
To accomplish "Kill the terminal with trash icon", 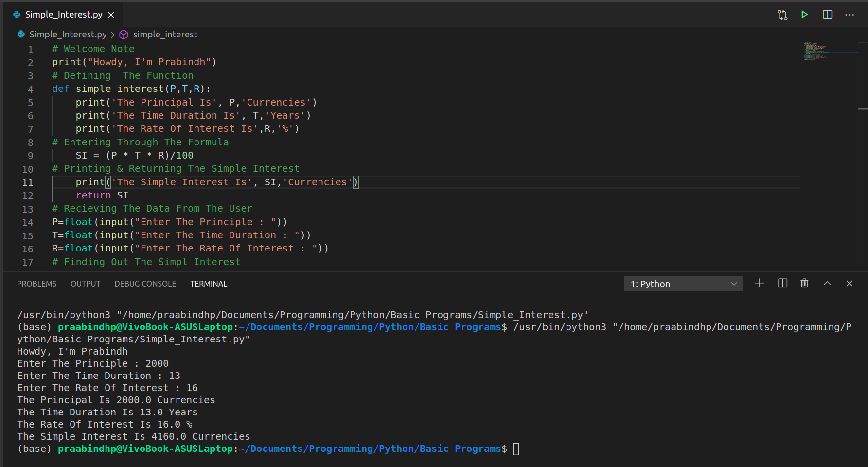I will tap(804, 284).
